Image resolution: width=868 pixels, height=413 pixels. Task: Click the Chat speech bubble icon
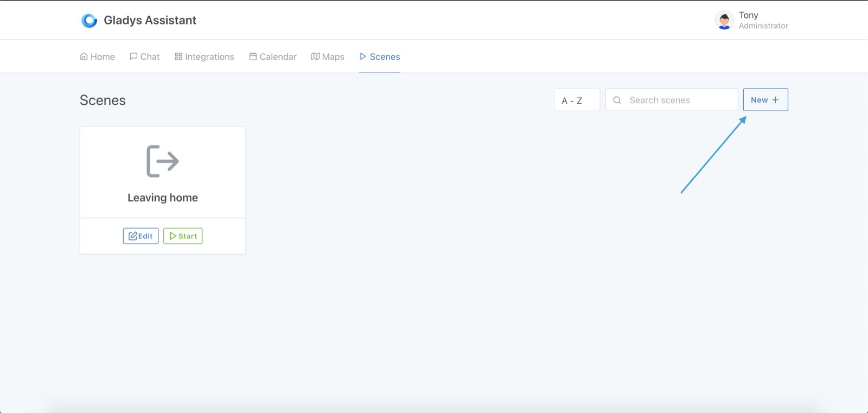[133, 56]
